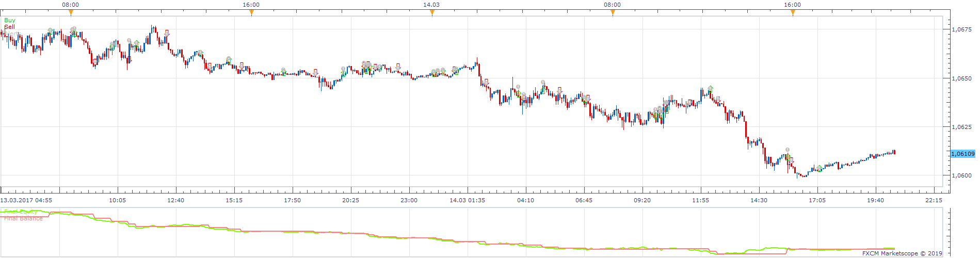Click the 1,0600 price axis label
The image size is (980, 258).
click(x=961, y=175)
